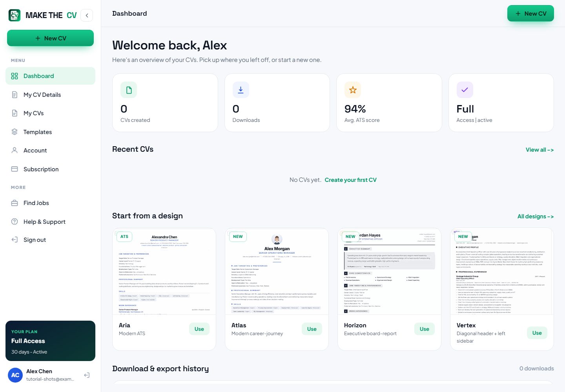Use the Vertex diagonal header design

tap(537, 333)
